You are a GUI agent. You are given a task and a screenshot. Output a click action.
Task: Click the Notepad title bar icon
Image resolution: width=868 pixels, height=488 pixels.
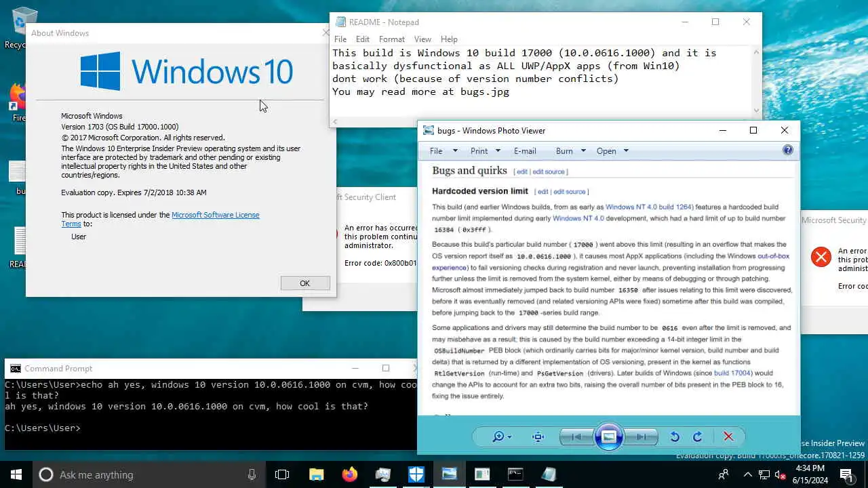[x=340, y=22]
